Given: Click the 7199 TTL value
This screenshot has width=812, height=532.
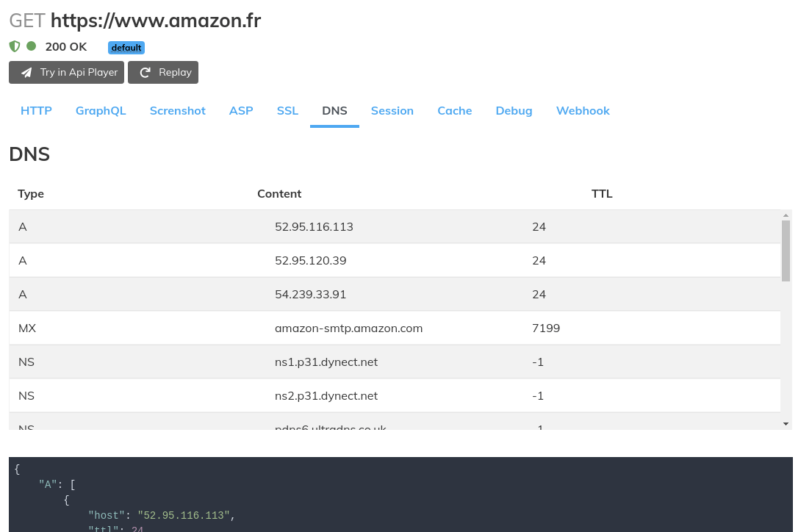Looking at the screenshot, I should click(x=546, y=328).
